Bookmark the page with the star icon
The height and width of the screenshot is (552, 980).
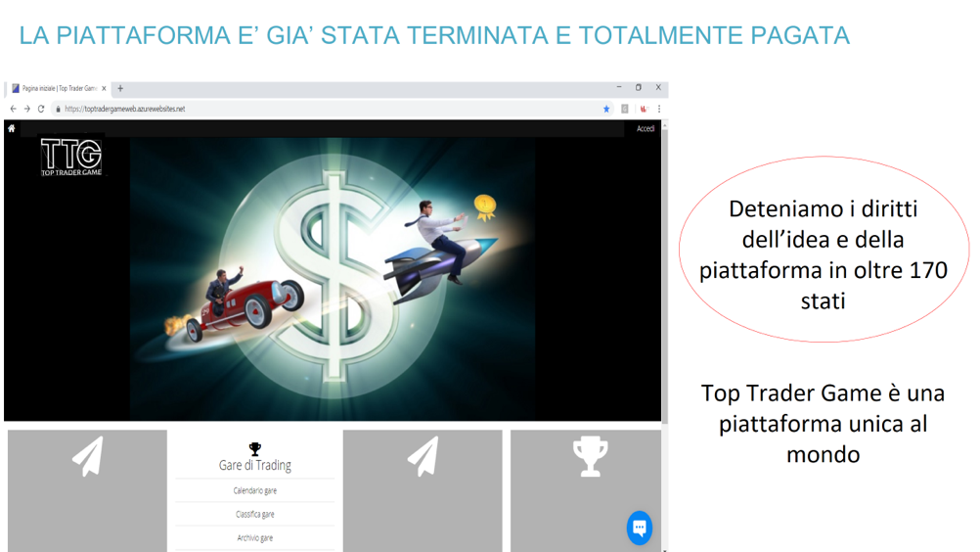click(x=606, y=109)
